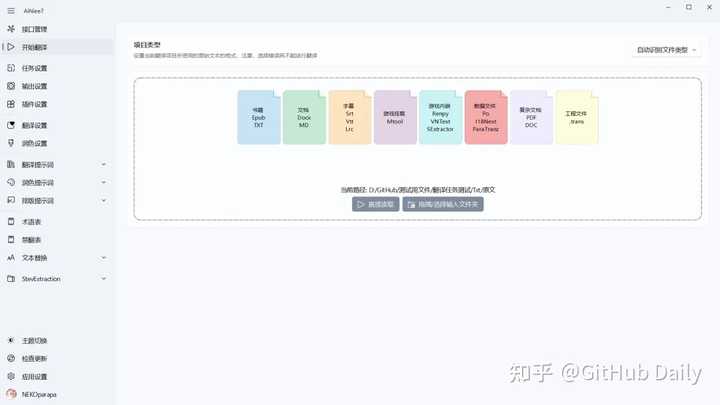Select the lavender PDF DOC card
This screenshot has width=720, height=405.
tap(531, 118)
